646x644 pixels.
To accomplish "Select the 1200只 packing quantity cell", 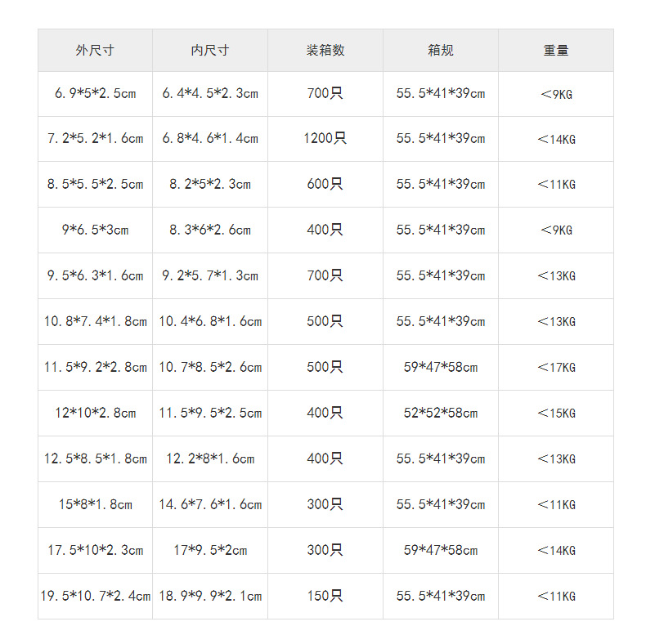I will coord(325,139).
